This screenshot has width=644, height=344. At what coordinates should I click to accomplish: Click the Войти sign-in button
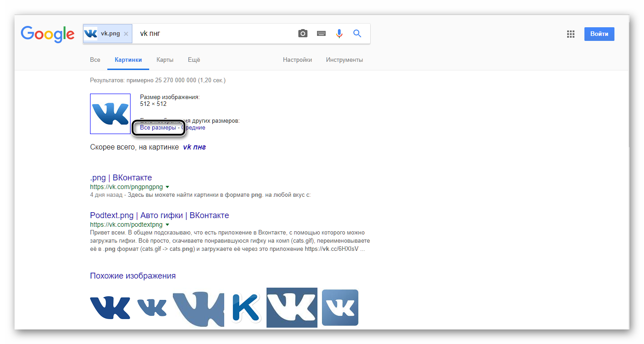(x=599, y=34)
